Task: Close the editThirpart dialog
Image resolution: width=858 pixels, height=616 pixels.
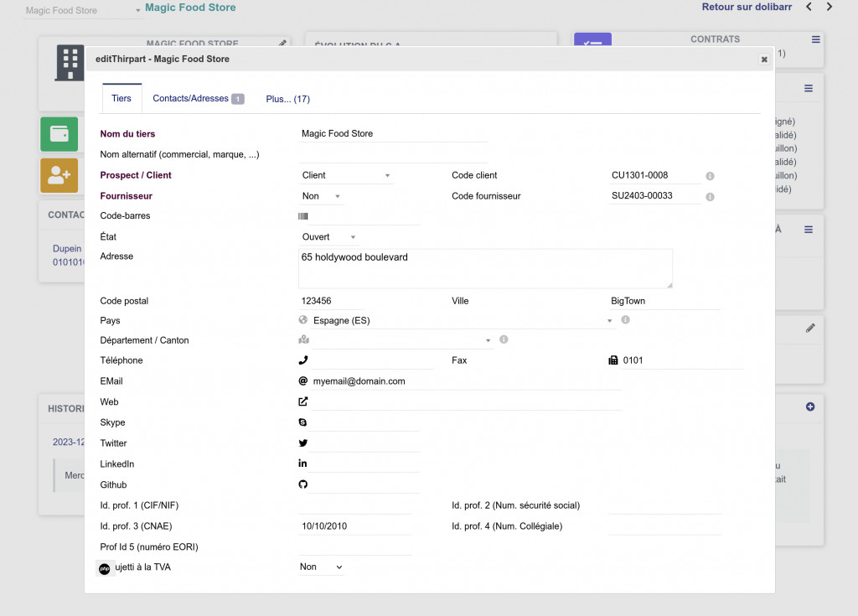Action: click(x=763, y=60)
